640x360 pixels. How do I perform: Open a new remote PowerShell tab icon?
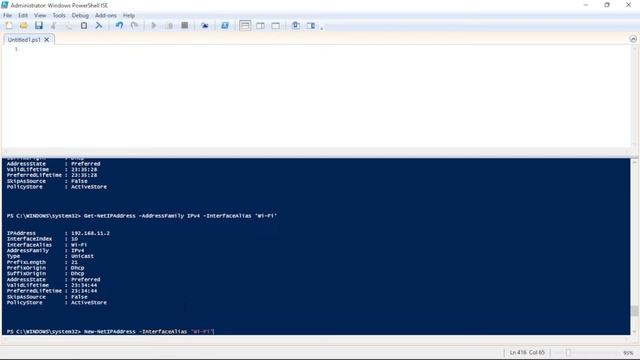(x=204, y=25)
